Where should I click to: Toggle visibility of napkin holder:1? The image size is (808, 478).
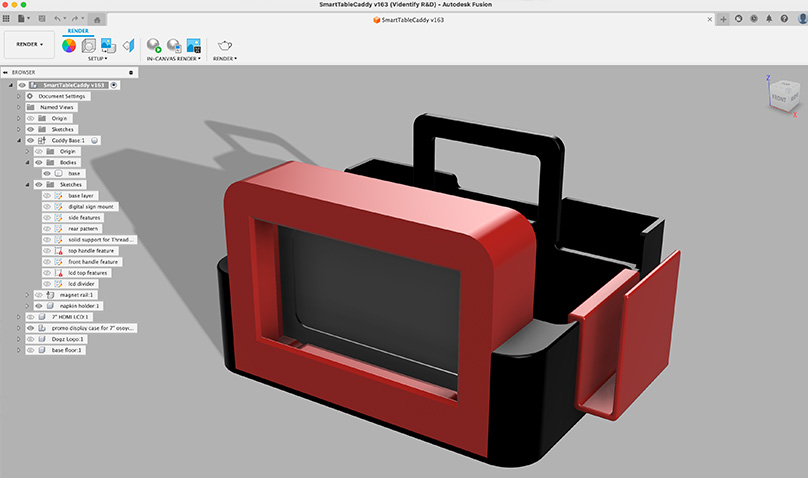(x=39, y=306)
